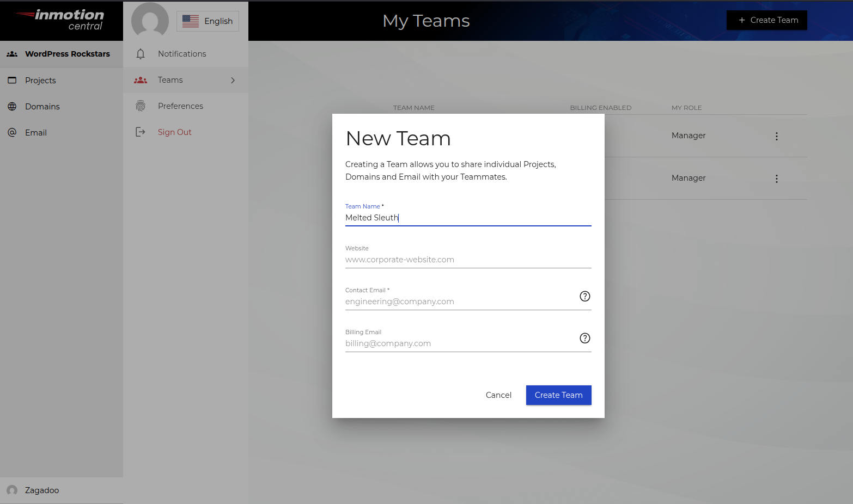This screenshot has height=504, width=853.
Task: Cancel the New Team dialog
Action: point(498,395)
